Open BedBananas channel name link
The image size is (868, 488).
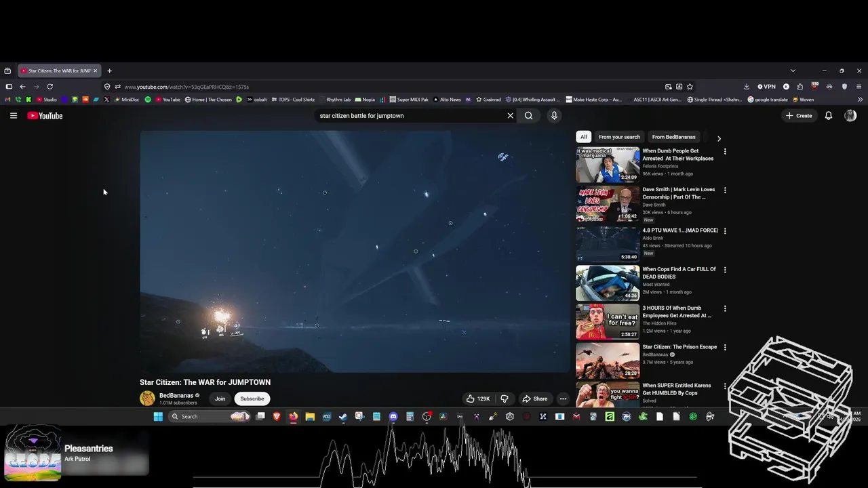176,395
